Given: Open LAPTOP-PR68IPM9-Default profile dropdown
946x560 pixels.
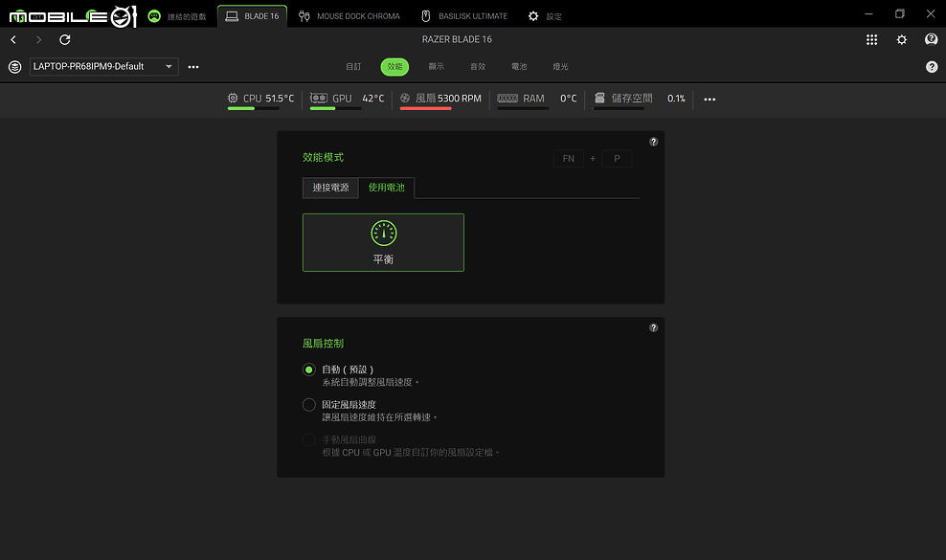Looking at the screenshot, I should (x=103, y=66).
